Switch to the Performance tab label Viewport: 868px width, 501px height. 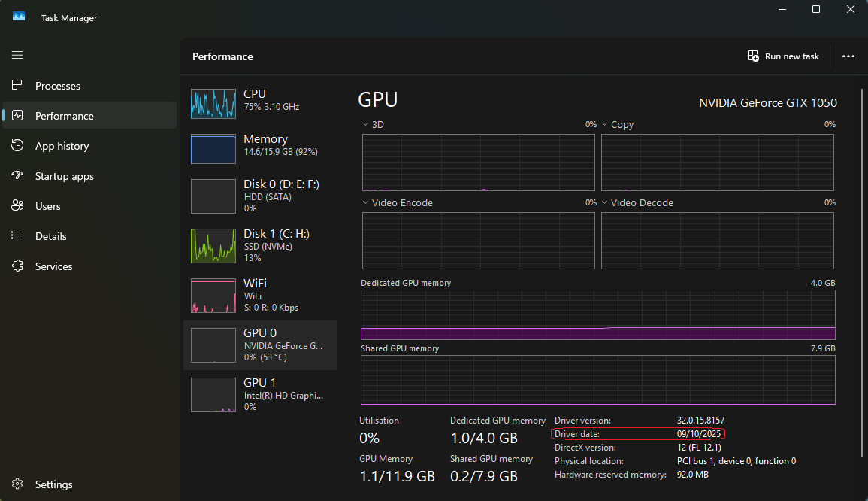[65, 116]
